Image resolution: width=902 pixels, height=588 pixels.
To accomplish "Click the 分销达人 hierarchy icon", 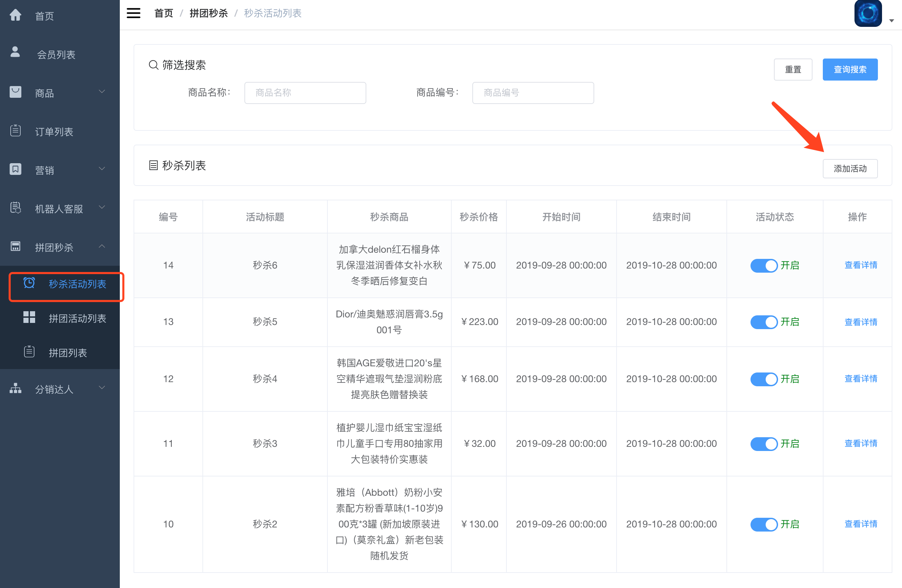I will [x=15, y=388].
